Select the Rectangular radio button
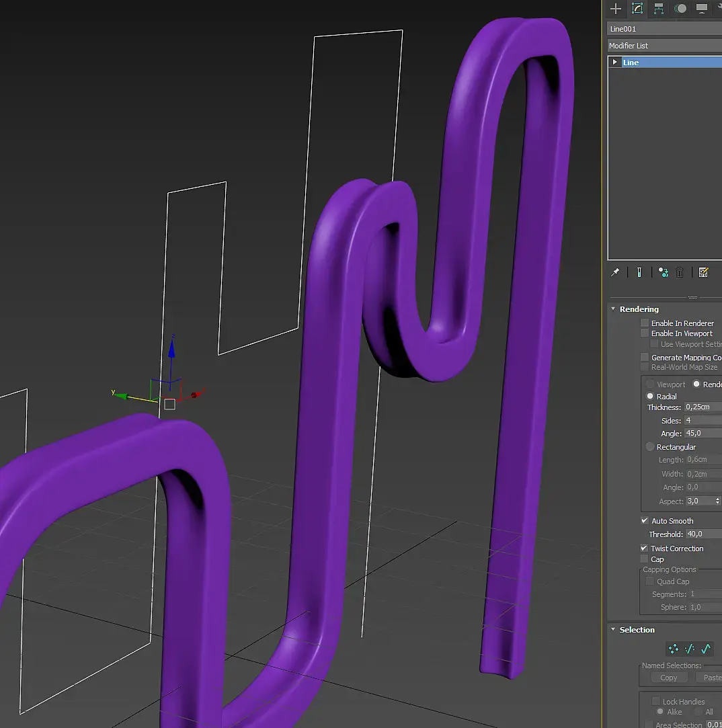This screenshot has width=722, height=728. pos(650,447)
